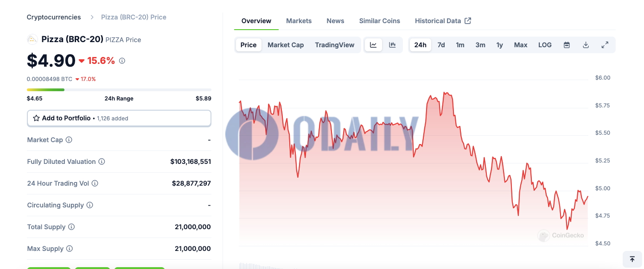Click the $4.90 current price
This screenshot has height=269, width=644.
coord(51,61)
